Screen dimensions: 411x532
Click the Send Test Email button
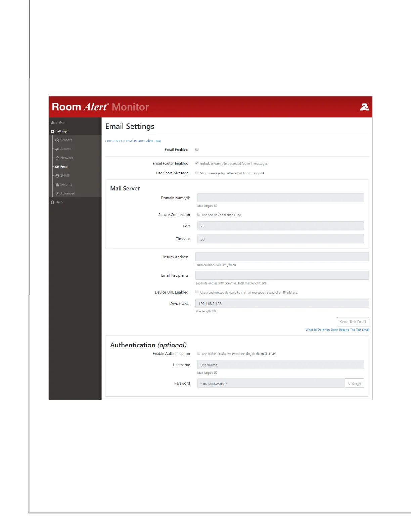353,322
